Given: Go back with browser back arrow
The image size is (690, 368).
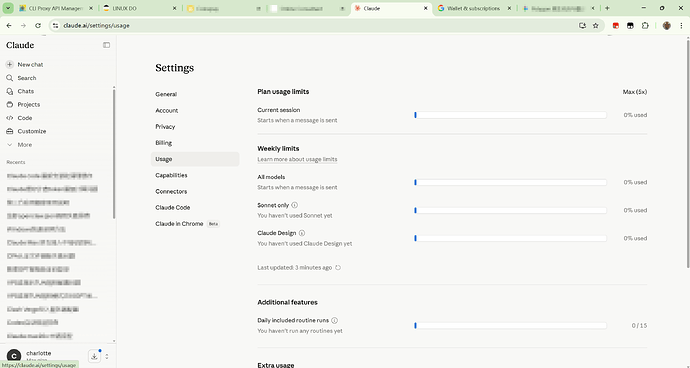Looking at the screenshot, I should click(9, 26).
